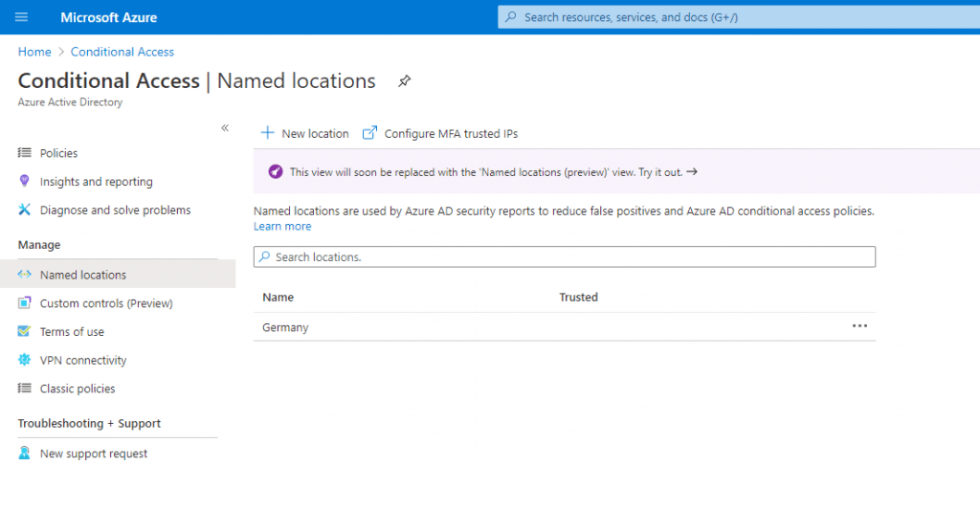Open Terms of use
Viewport: 980px width, 510px height.
(x=72, y=332)
